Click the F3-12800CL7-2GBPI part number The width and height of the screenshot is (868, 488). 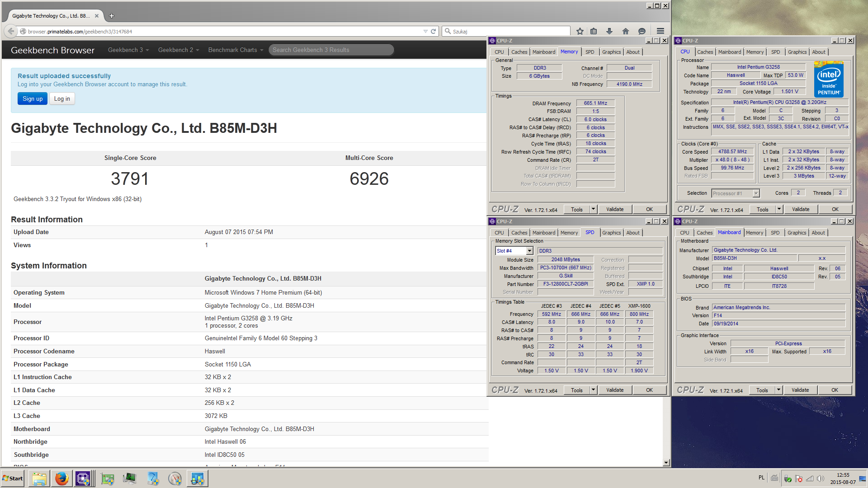[565, 284]
